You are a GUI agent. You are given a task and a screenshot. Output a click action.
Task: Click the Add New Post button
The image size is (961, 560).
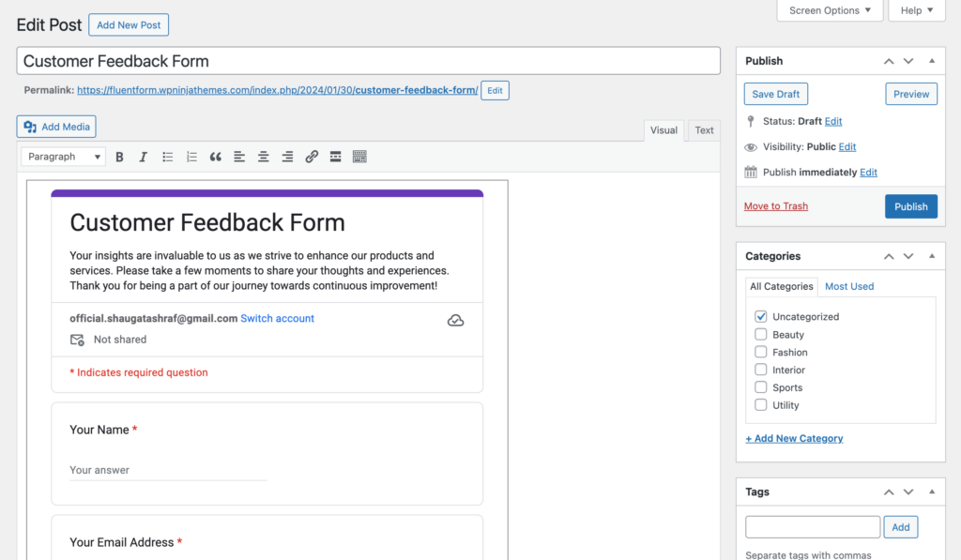point(129,25)
